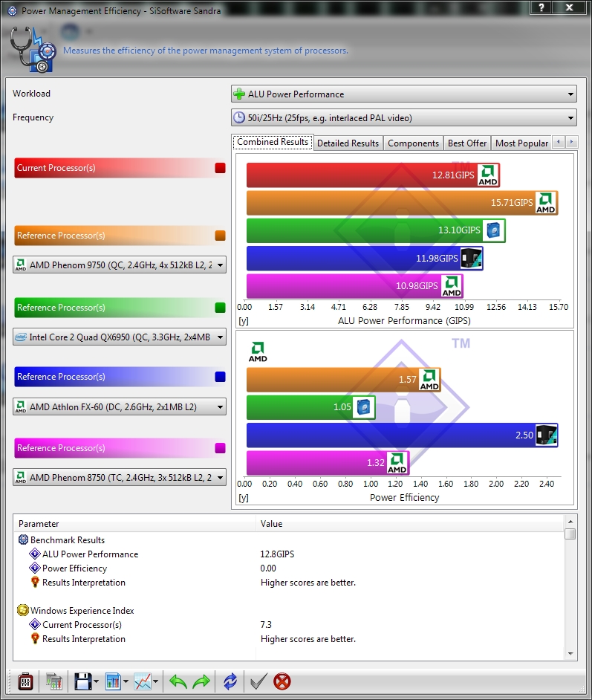Click the blue 11.98GIPS performance bar
592x700 pixels.
coord(365,258)
